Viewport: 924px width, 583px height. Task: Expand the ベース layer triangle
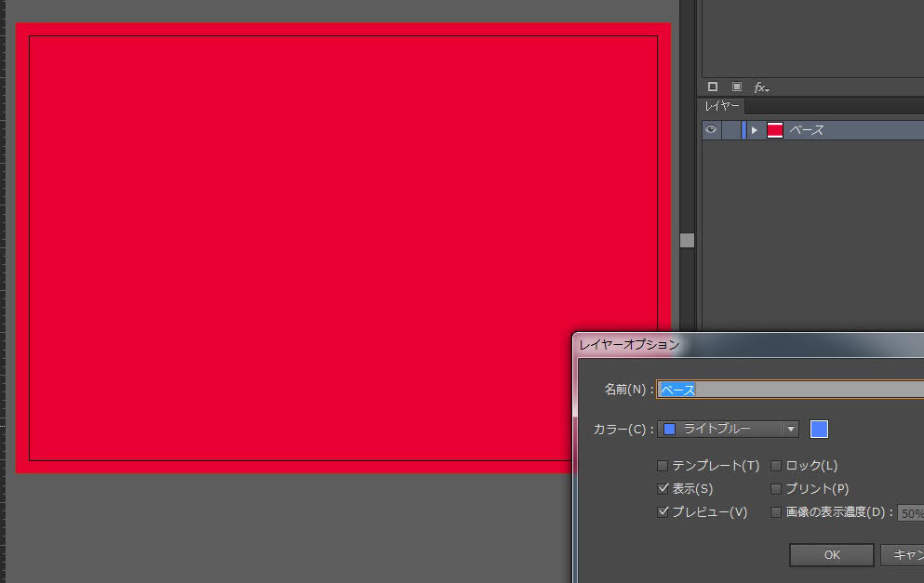755,130
